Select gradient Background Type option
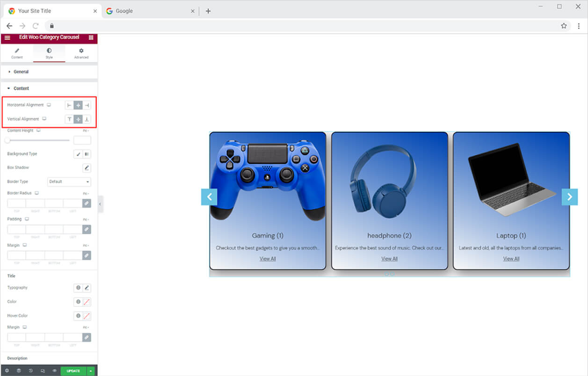 87,154
